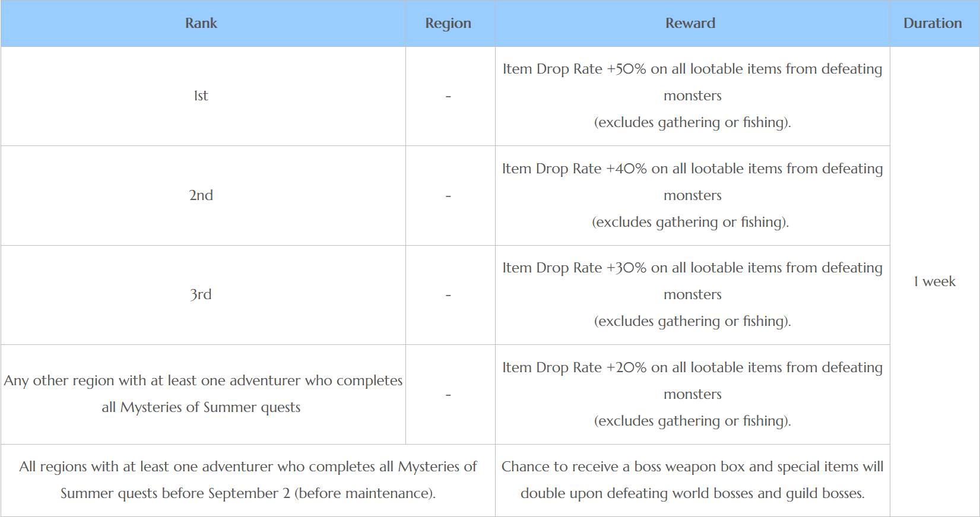
Task: Select the Item Drop Rate +40% reward cell
Action: pyautogui.click(x=692, y=195)
